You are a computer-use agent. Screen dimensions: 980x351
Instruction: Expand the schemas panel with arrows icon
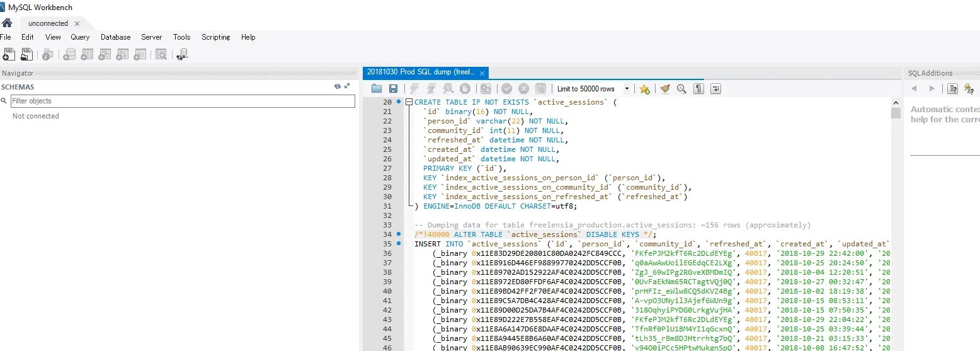tap(347, 86)
